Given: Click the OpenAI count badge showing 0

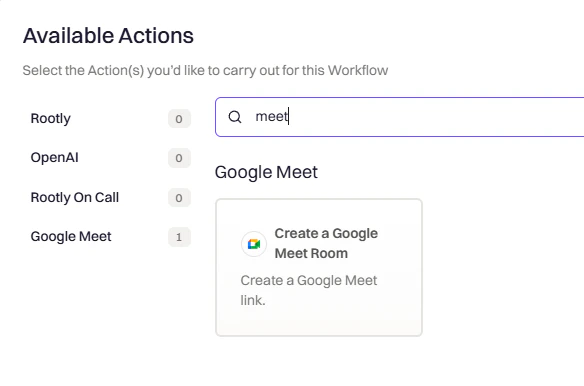Looking at the screenshot, I should pyautogui.click(x=179, y=158).
